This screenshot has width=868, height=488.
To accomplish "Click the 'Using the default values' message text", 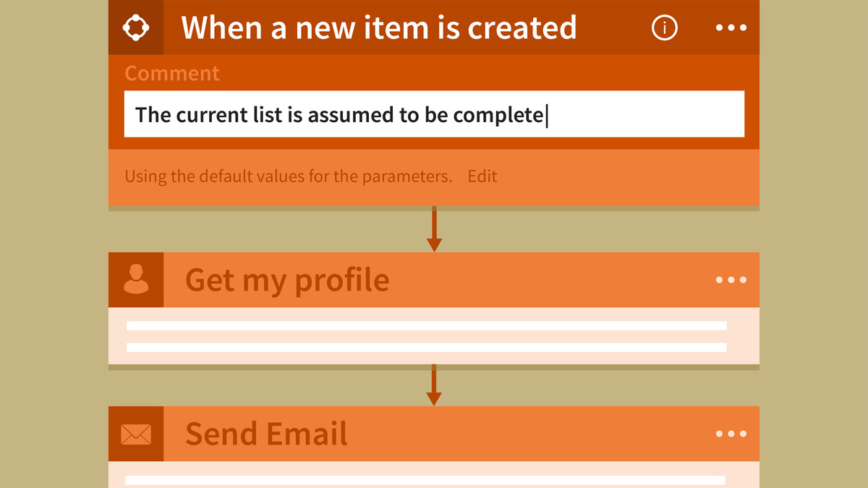I will tap(288, 176).
